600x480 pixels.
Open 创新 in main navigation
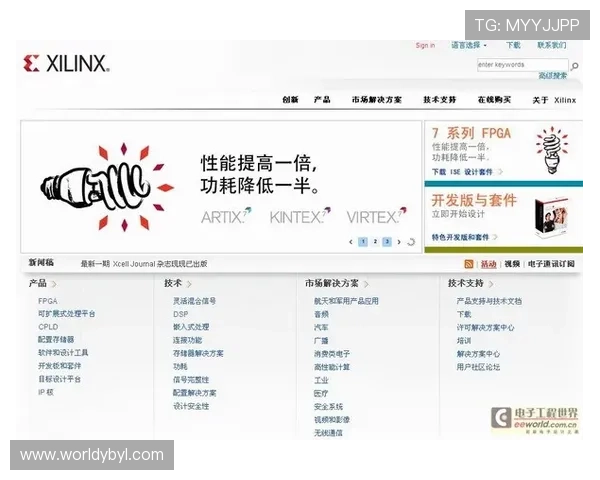[290, 100]
